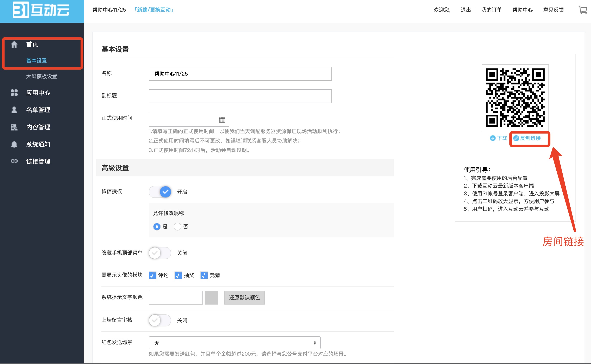Screen dimensions: 591x364
Task: Click the 复制链接 link
Action: pos(530,138)
